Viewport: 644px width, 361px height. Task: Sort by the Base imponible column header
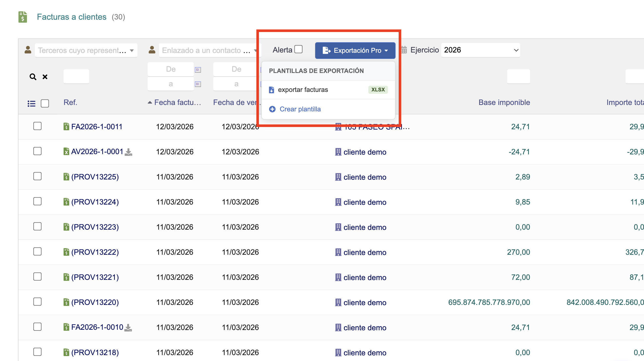(x=504, y=102)
